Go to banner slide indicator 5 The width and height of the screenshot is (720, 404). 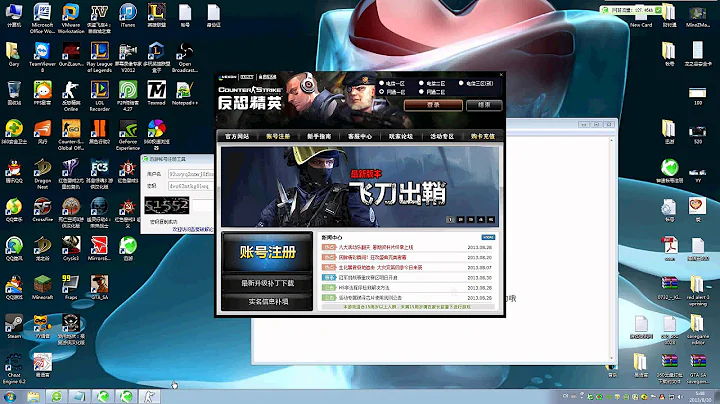(491, 220)
